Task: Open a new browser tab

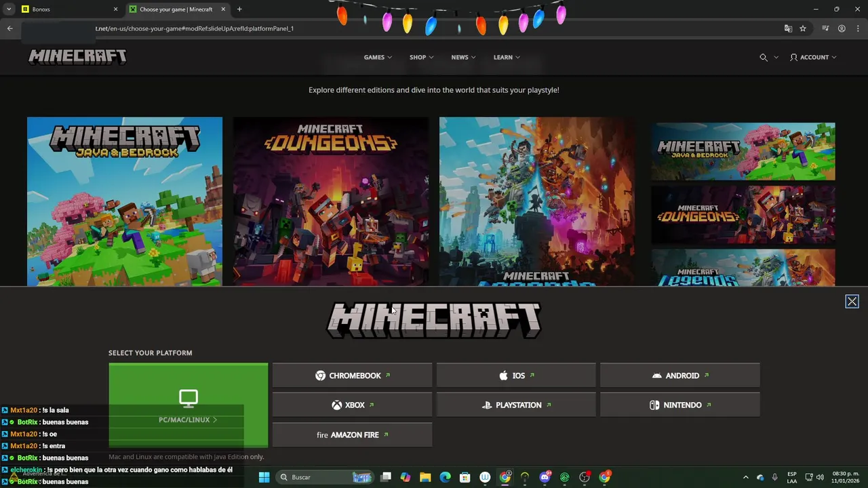Action: pyautogui.click(x=239, y=9)
